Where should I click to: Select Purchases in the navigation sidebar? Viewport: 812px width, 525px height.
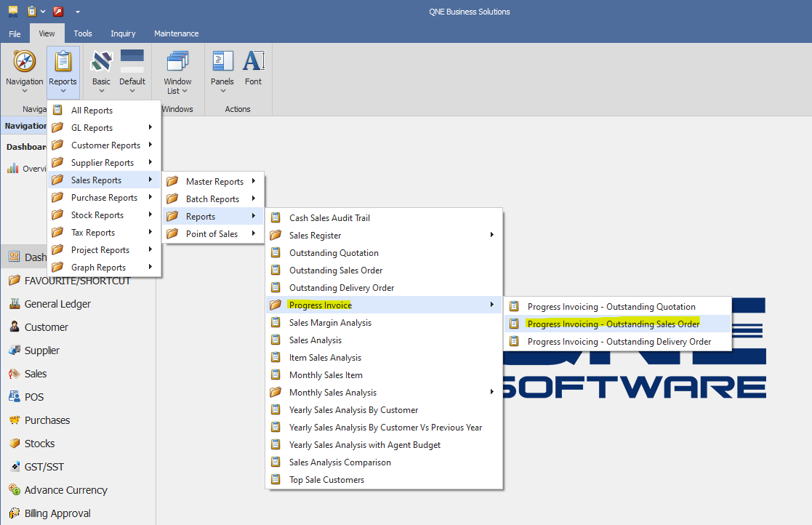[47, 420]
